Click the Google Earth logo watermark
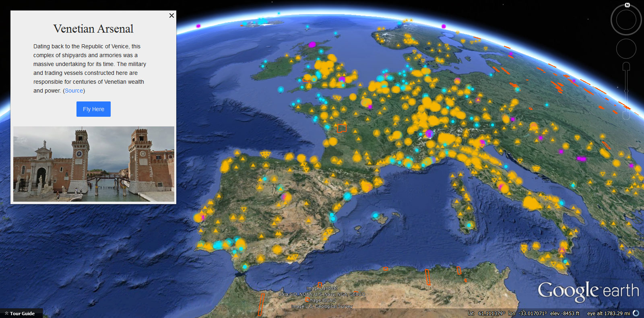The height and width of the screenshot is (318, 644). 588,291
